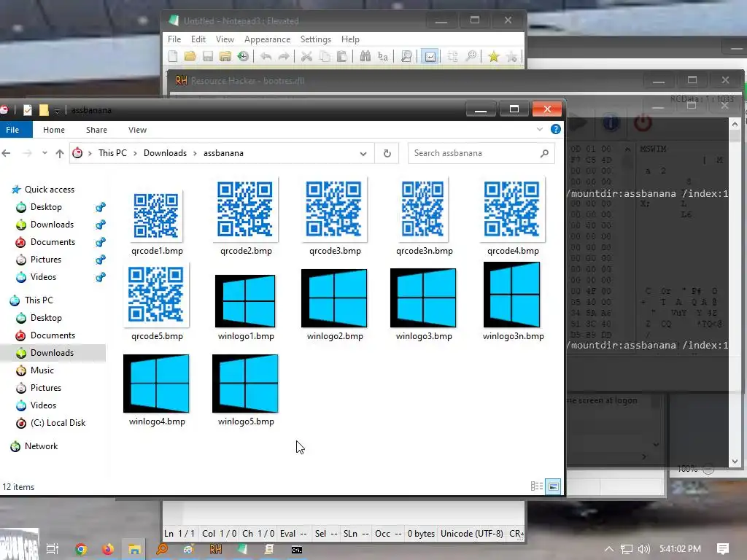Click Explorer properties quick-access toolbar icon
The image size is (747, 560).
(x=28, y=110)
